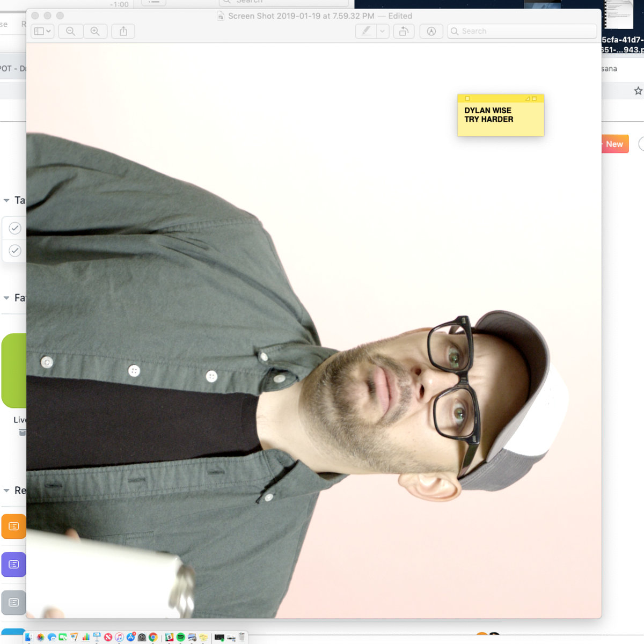Open the sidebar view options dropdown
Screen dimensions: 644x644
pos(42,31)
